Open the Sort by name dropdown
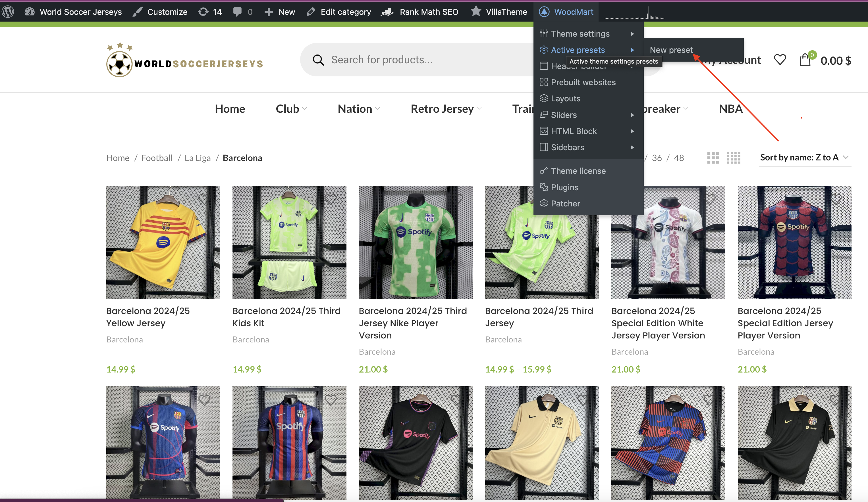This screenshot has height=502, width=868. [805, 158]
